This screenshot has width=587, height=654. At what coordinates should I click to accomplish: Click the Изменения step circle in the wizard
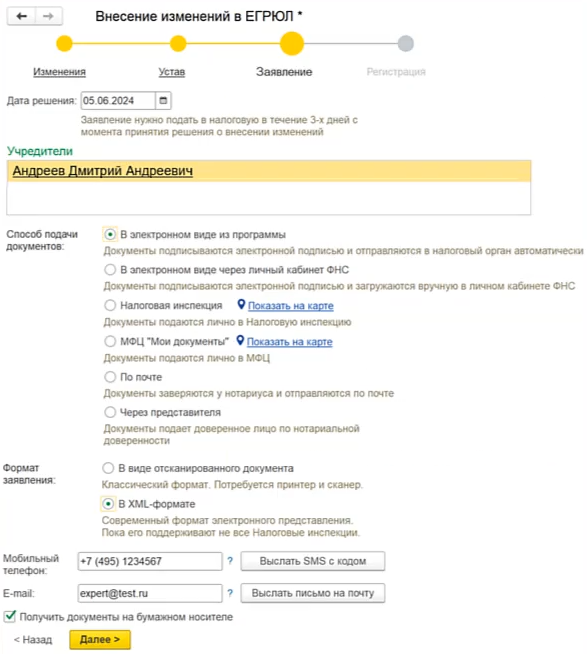(64, 43)
